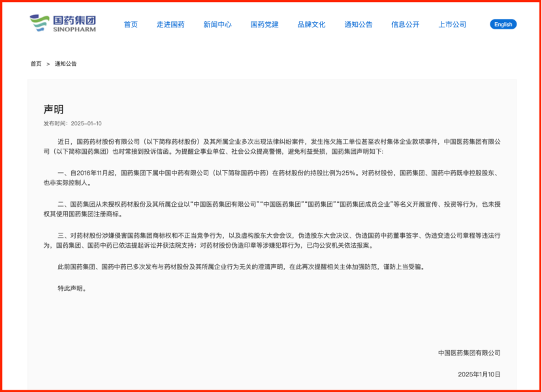Screen dimensions: 542x392
Task: Switch language with English button
Action: (x=503, y=24)
